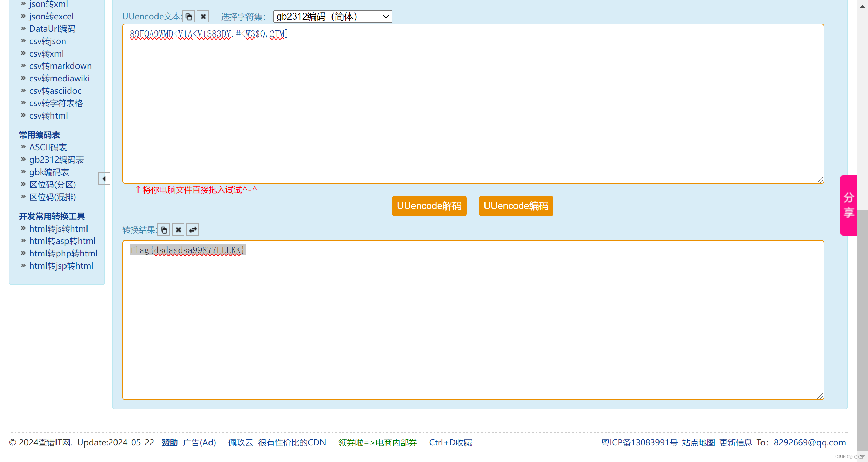Click the 赞助 sponsor link
This screenshot has width=868, height=462.
169,442
